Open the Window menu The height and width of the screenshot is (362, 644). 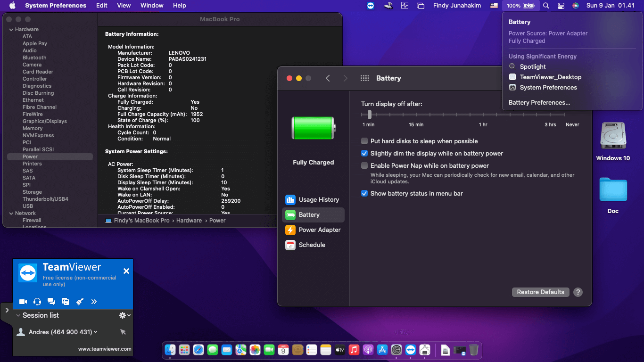click(152, 6)
